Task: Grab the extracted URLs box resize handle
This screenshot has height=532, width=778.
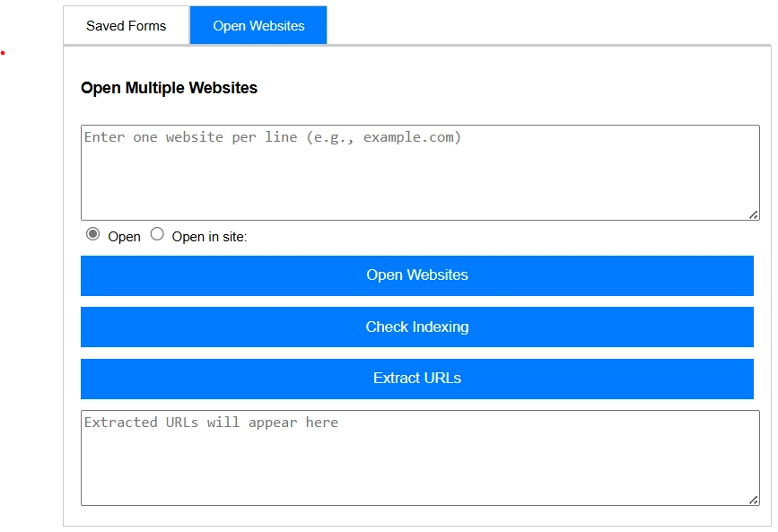Action: 754,500
